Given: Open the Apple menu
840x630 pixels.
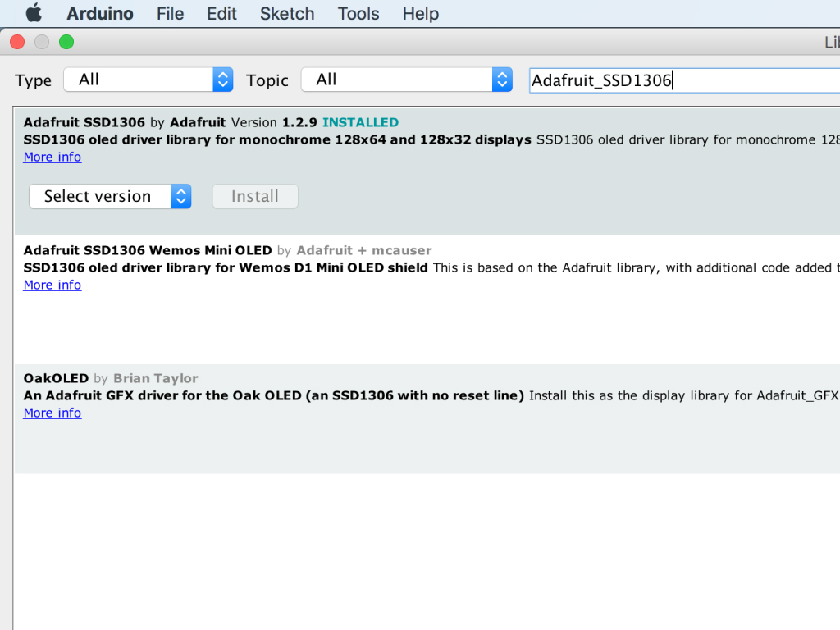Looking at the screenshot, I should pos(34,13).
